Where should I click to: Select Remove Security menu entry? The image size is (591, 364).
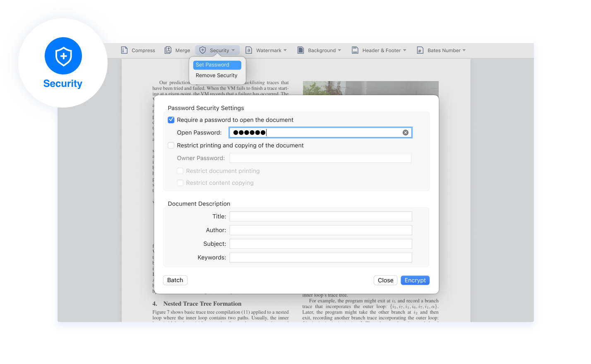pyautogui.click(x=216, y=76)
